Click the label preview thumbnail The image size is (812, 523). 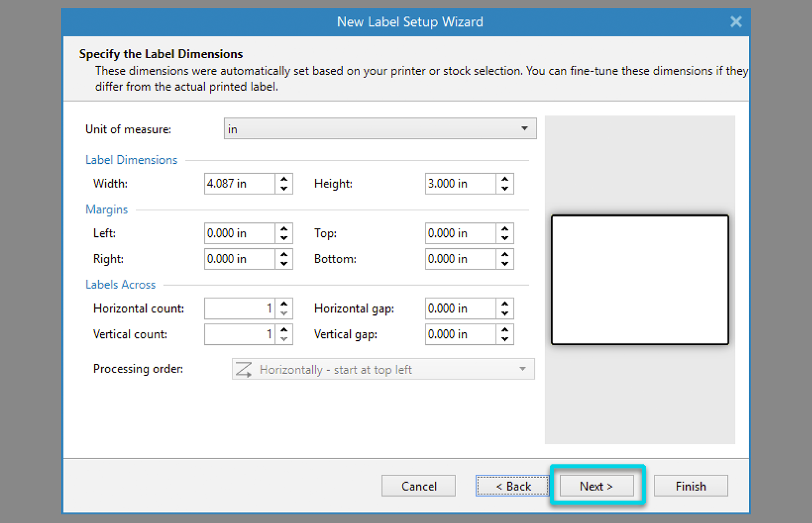tap(639, 280)
